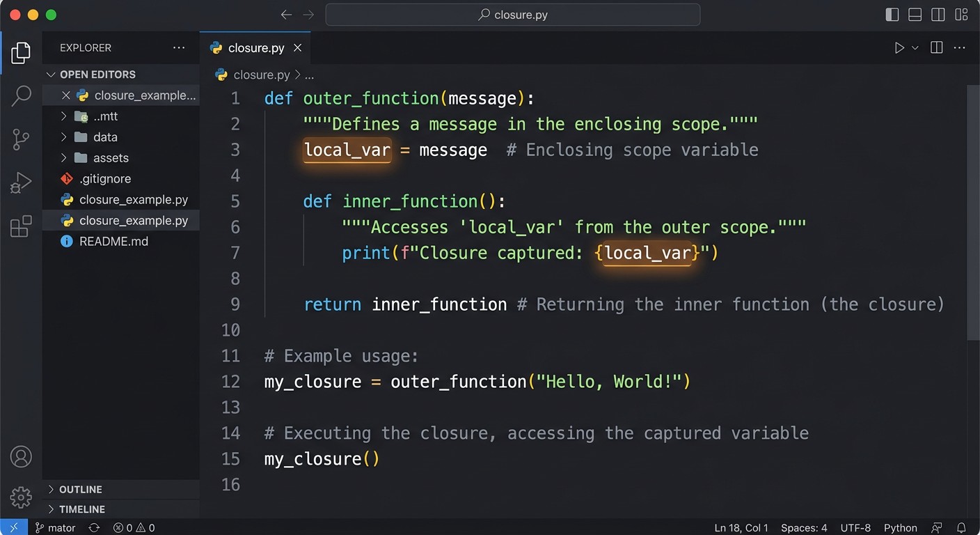Viewport: 980px width, 535px height.
Task: Open editor More Actions ellipsis menu
Action: (960, 48)
